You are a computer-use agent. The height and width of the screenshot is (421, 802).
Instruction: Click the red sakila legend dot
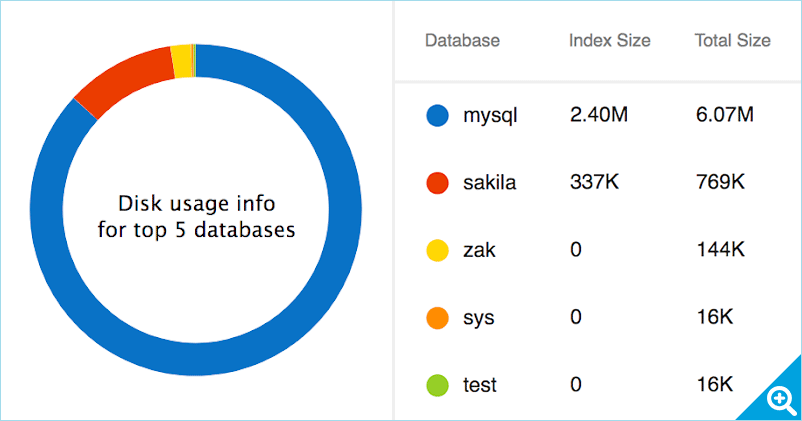click(x=436, y=183)
